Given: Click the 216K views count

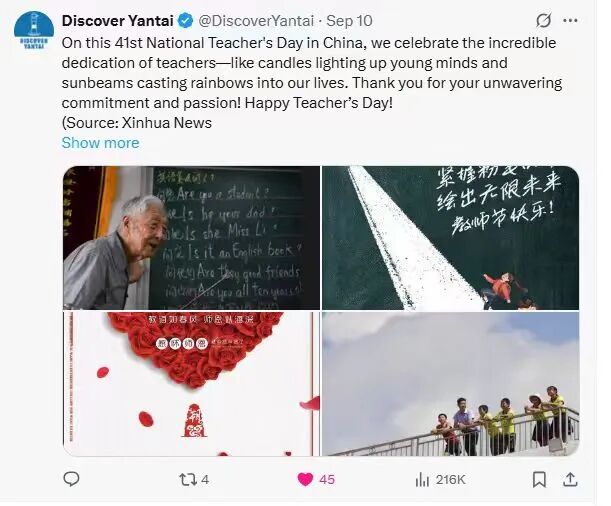Looking at the screenshot, I should click(451, 480).
